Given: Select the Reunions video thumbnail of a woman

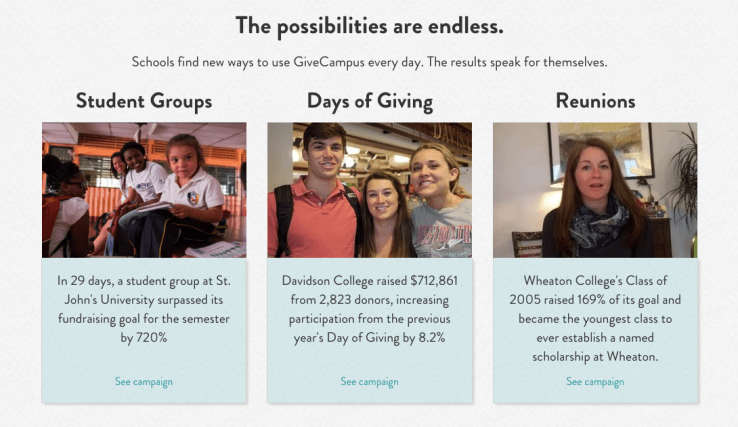Looking at the screenshot, I should [595, 190].
